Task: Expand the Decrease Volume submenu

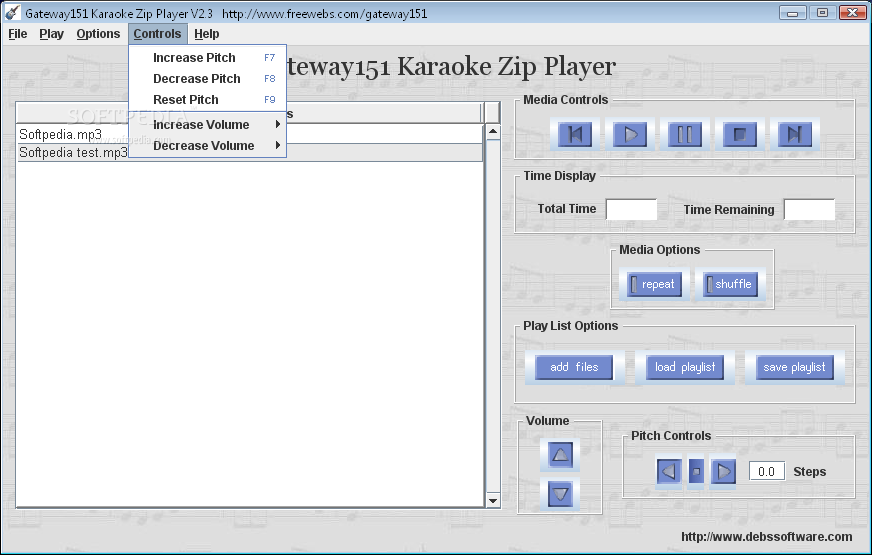Action: [x=207, y=146]
